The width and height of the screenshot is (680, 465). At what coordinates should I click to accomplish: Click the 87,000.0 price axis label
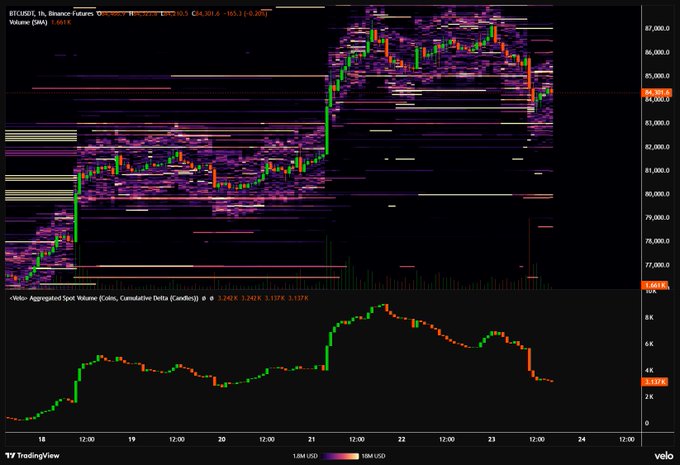657,29
